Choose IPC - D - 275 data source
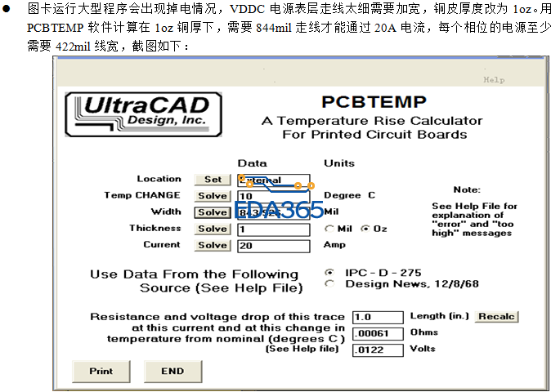 [329, 273]
